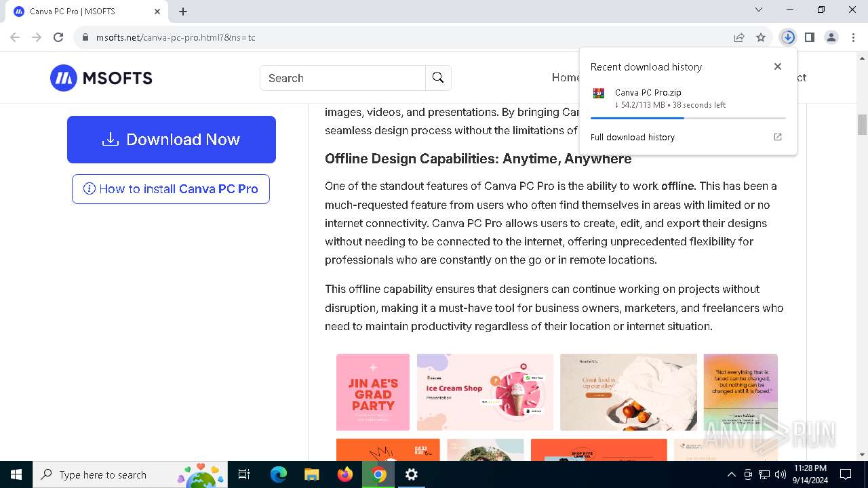Screen dimensions: 868x488
Task: Click the Chrome taskbar icon
Action: point(378,474)
